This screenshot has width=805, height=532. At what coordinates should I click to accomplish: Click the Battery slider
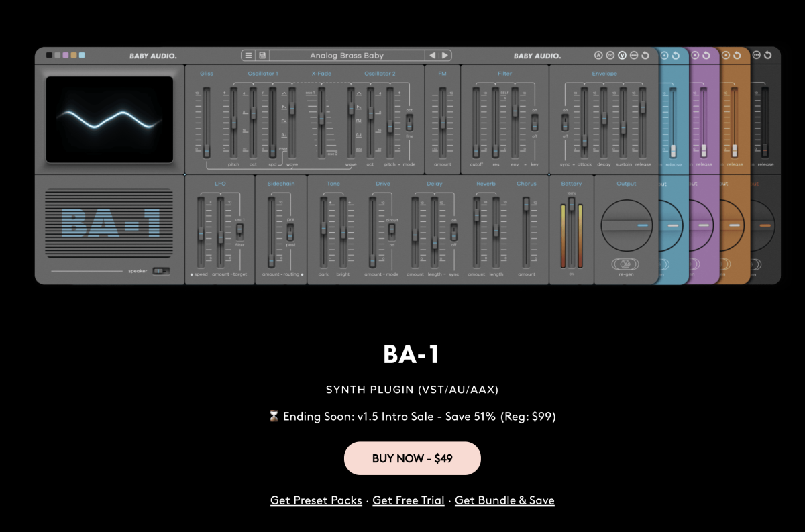tap(572, 231)
